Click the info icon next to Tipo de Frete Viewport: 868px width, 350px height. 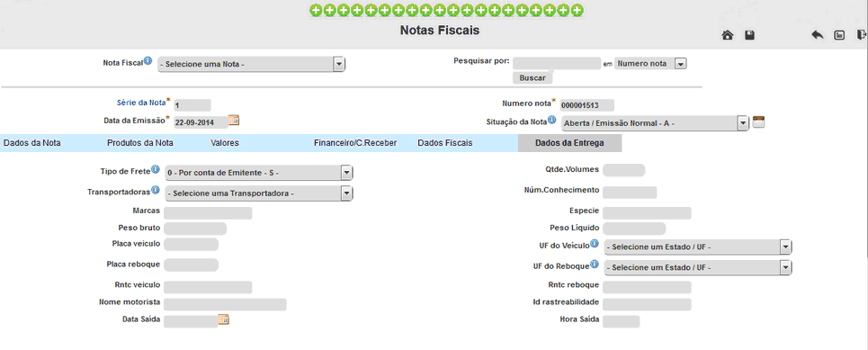156,169
